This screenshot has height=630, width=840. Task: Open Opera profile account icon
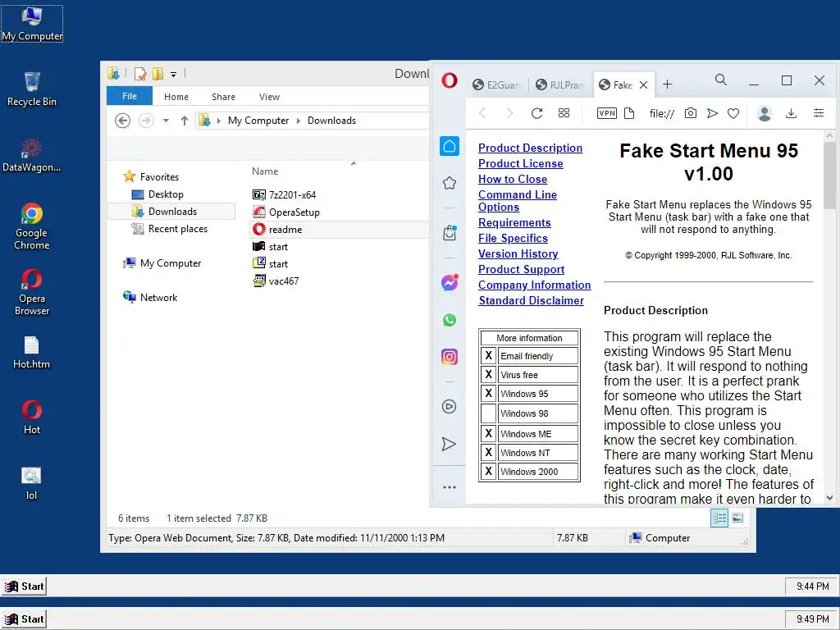(x=765, y=113)
